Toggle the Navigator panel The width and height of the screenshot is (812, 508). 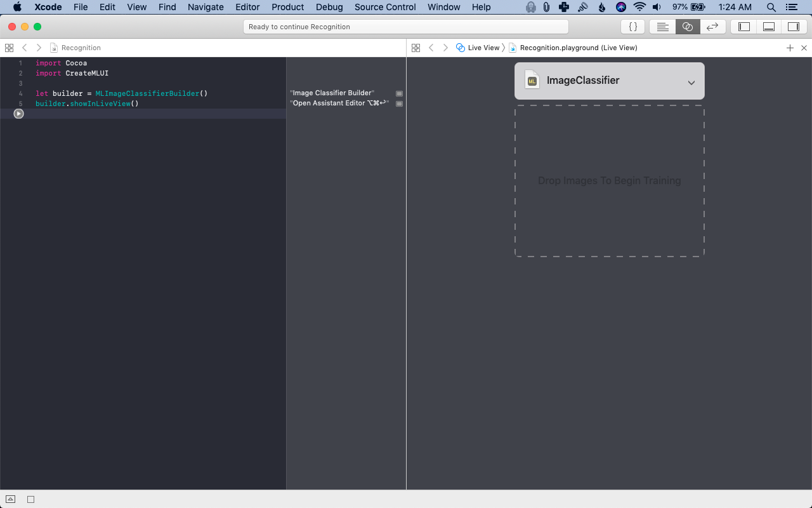[744, 27]
